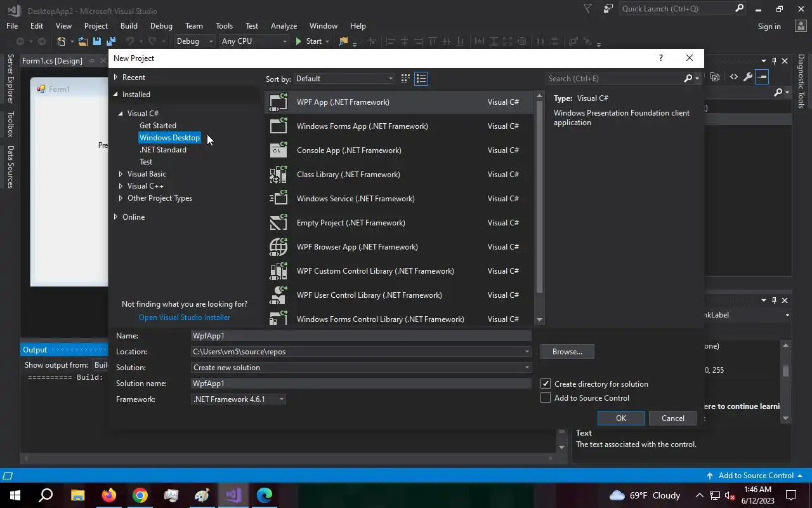Click the Preview Selected Items icon in Solution Explorer
The image size is (812, 508).
click(762, 77)
